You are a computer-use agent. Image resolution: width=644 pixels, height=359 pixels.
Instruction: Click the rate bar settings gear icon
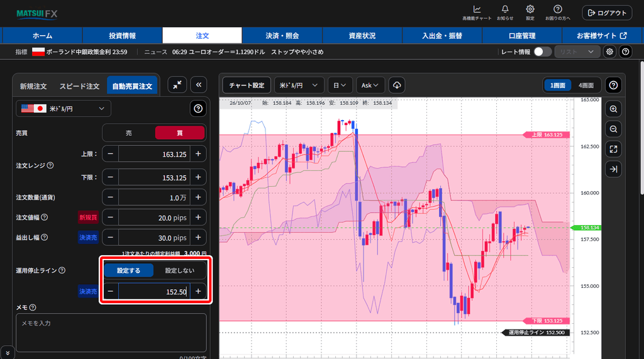pos(609,52)
